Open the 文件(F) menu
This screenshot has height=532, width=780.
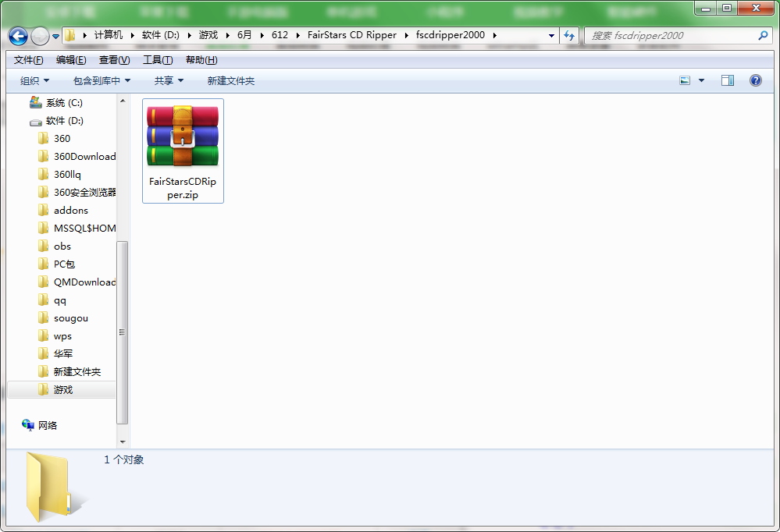[x=28, y=60]
